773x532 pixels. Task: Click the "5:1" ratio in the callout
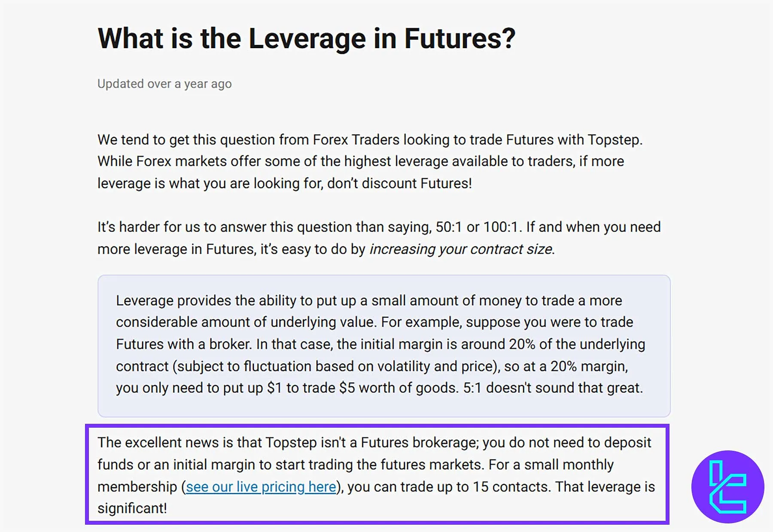472,388
